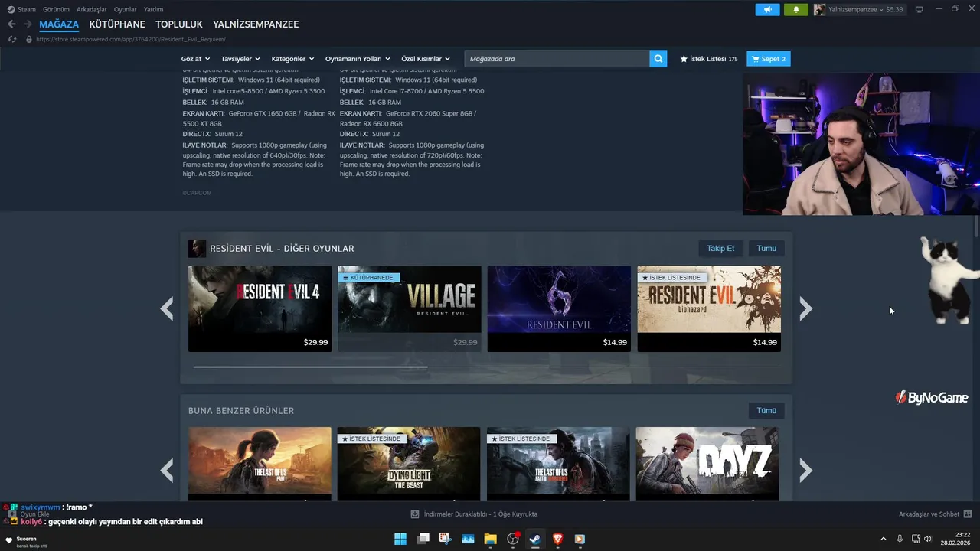The image size is (980, 551).
Task: Click the reload page icon beside URL
Action: pos(12,39)
